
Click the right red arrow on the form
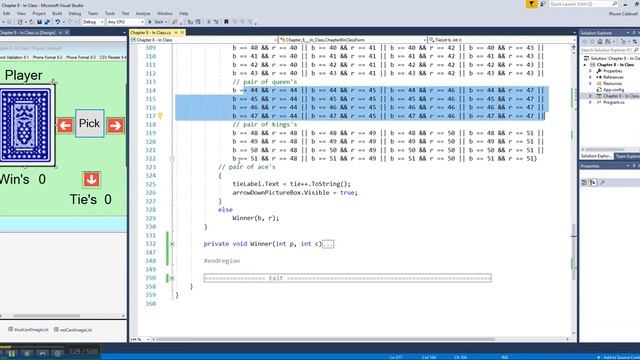116,125
